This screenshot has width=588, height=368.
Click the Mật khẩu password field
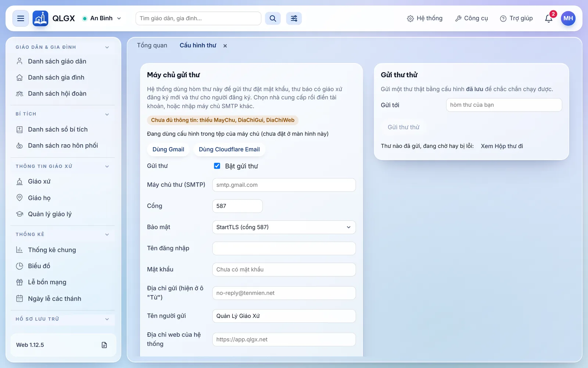[284, 269]
